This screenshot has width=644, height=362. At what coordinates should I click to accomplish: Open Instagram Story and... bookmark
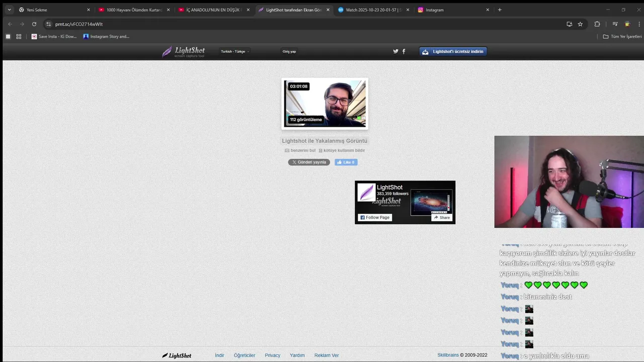click(x=106, y=36)
